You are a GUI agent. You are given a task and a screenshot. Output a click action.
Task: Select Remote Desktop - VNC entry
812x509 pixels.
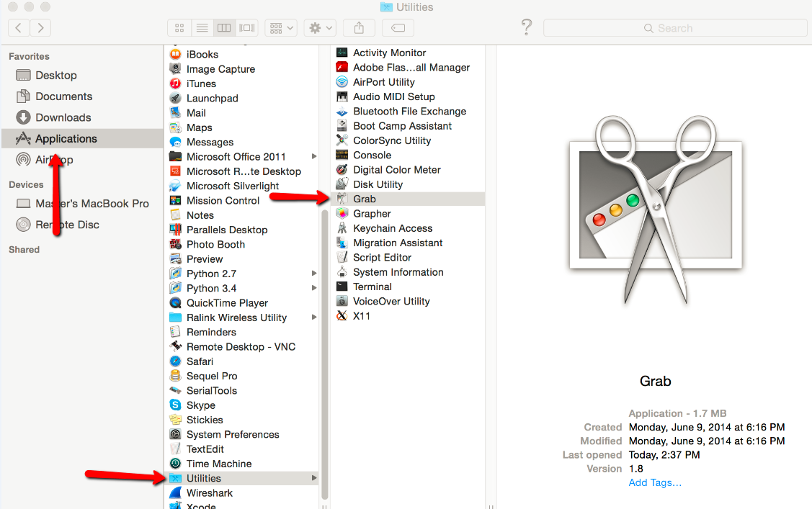(x=241, y=346)
